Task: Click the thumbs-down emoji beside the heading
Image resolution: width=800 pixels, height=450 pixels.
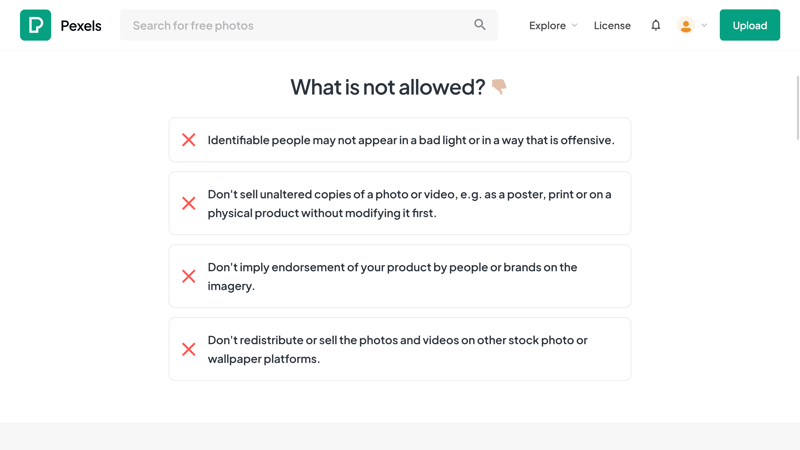Action: (x=499, y=86)
